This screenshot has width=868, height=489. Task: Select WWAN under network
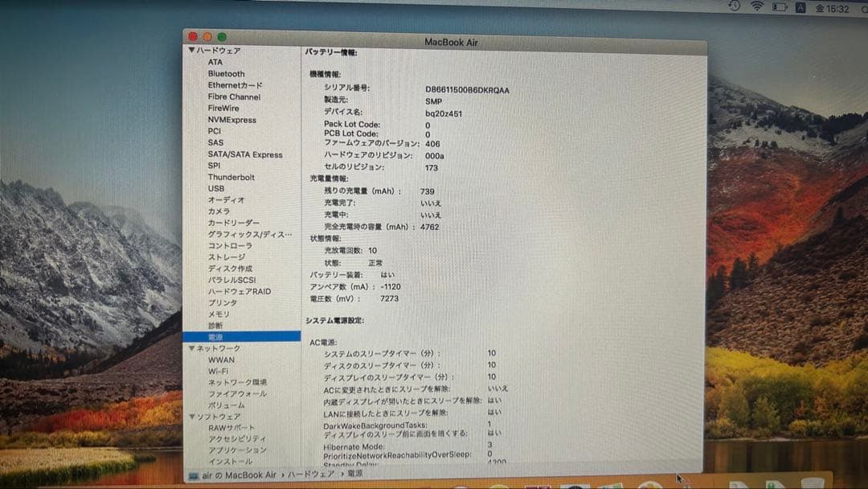click(221, 360)
